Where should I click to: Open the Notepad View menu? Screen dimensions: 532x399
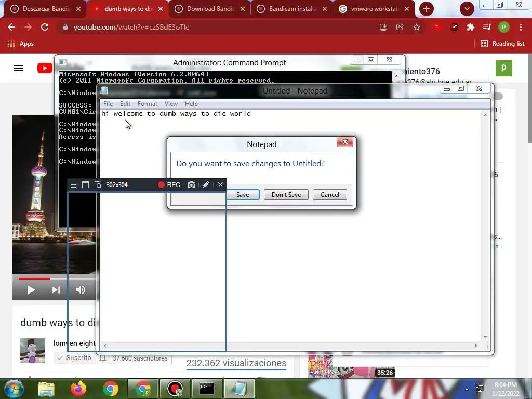171,104
